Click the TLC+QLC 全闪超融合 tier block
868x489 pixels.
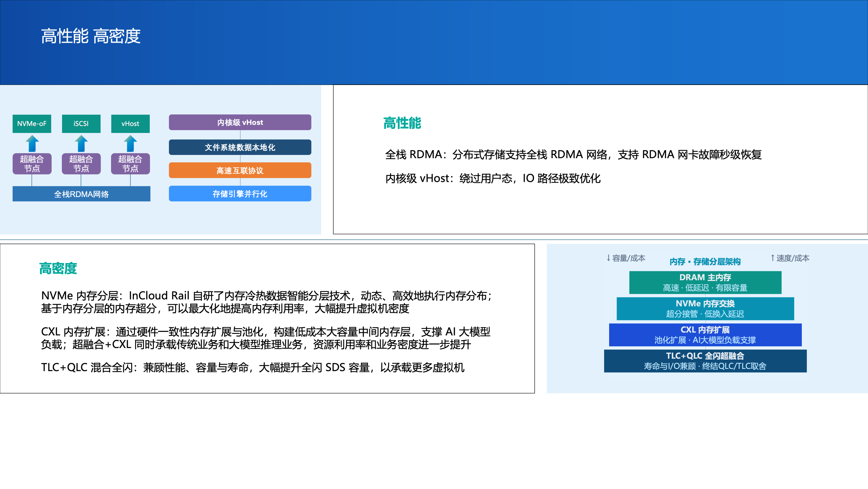[x=705, y=361]
